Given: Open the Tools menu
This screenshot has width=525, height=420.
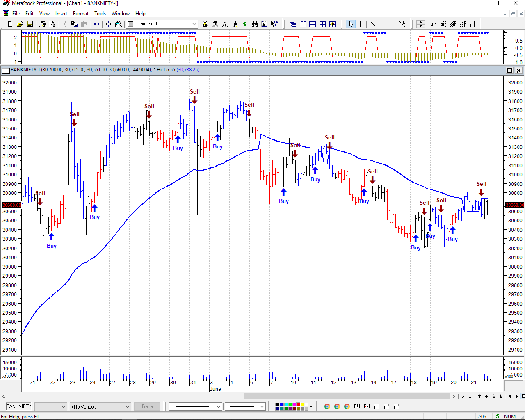Looking at the screenshot, I should pyautogui.click(x=100, y=14).
